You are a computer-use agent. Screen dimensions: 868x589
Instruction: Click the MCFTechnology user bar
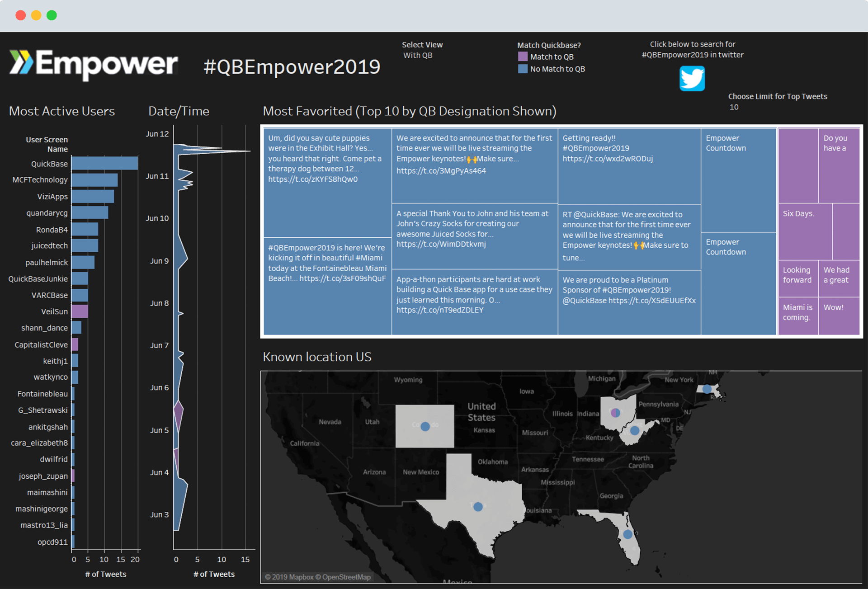95,180
